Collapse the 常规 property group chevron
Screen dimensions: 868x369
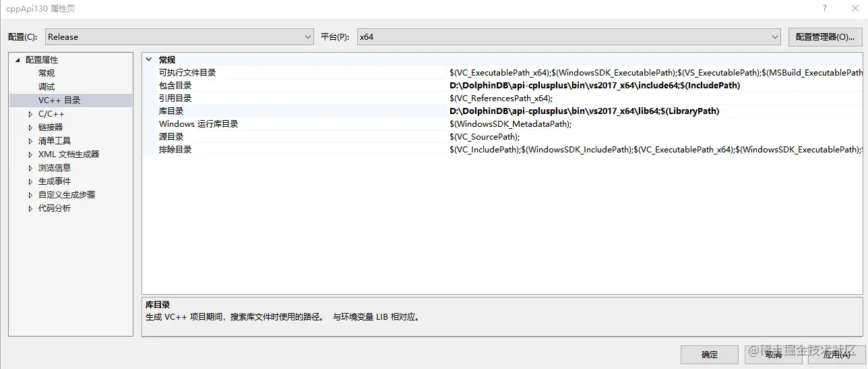pyautogui.click(x=149, y=60)
